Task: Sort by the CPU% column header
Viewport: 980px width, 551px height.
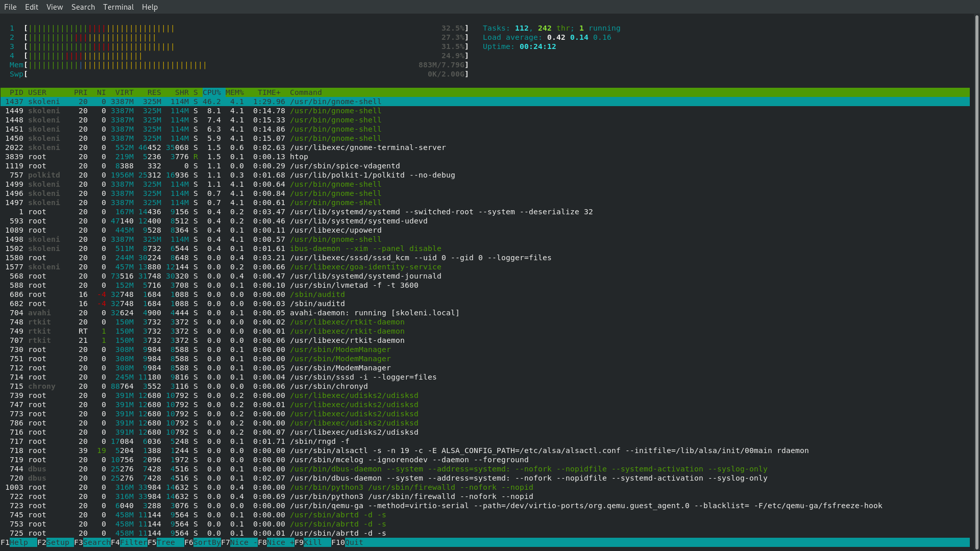Action: click(x=212, y=92)
